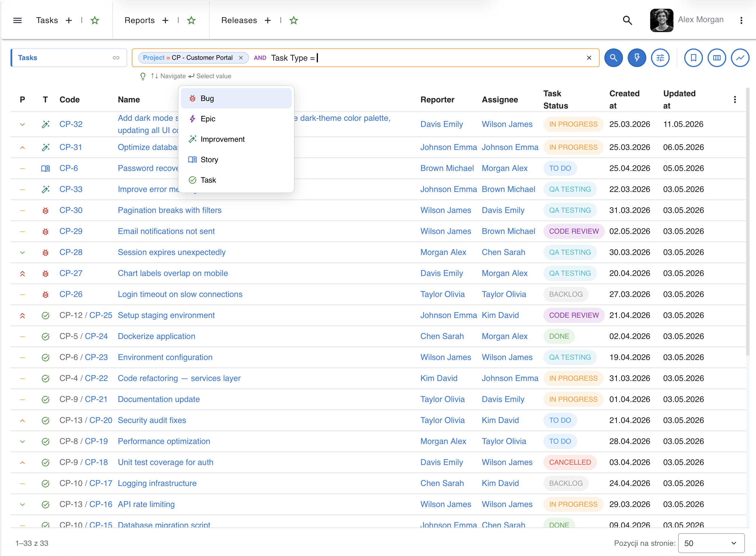This screenshot has height=556, width=756.
Task: Star the Reports section
Action: coord(191,20)
